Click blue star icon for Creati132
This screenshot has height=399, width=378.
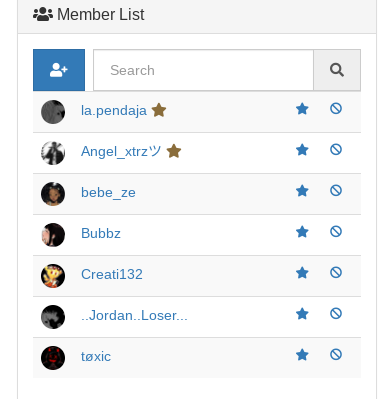[302, 273]
